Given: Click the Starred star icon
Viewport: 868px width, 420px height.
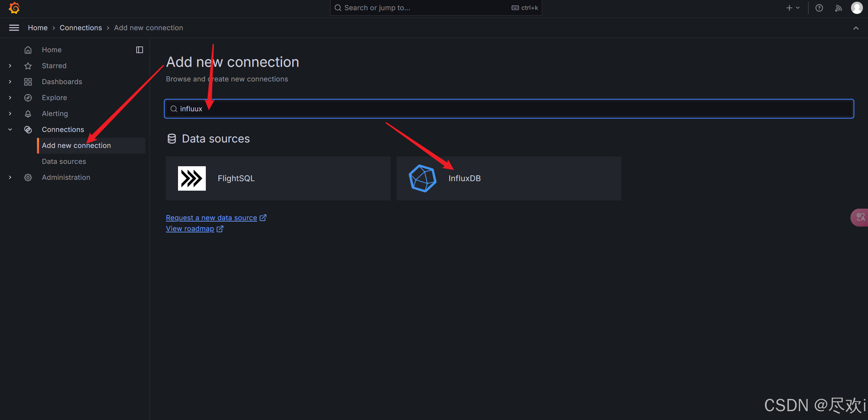Looking at the screenshot, I should pos(28,66).
